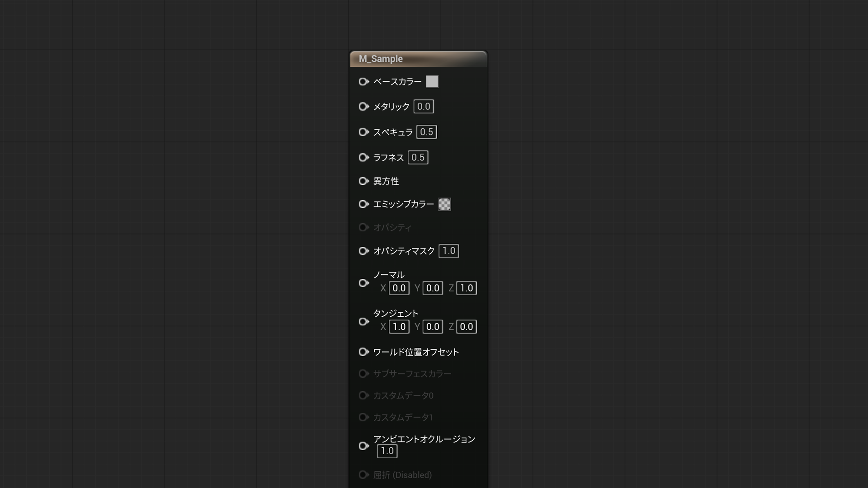Click the オパシティマスク value field 1.0
The width and height of the screenshot is (868, 488).
coord(449,251)
